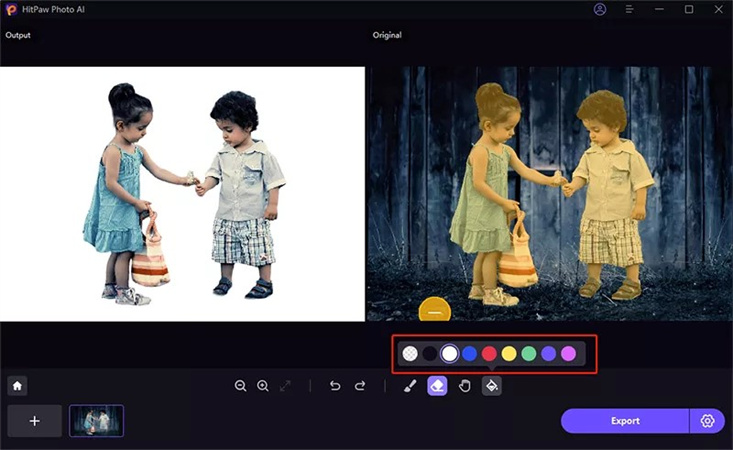733x450 pixels.
Task: Select the loaded children photo thumbnail
Action: coord(96,421)
